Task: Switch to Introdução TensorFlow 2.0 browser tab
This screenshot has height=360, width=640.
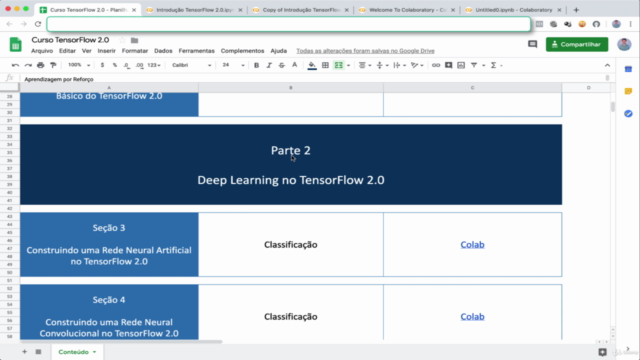Action: point(194,10)
